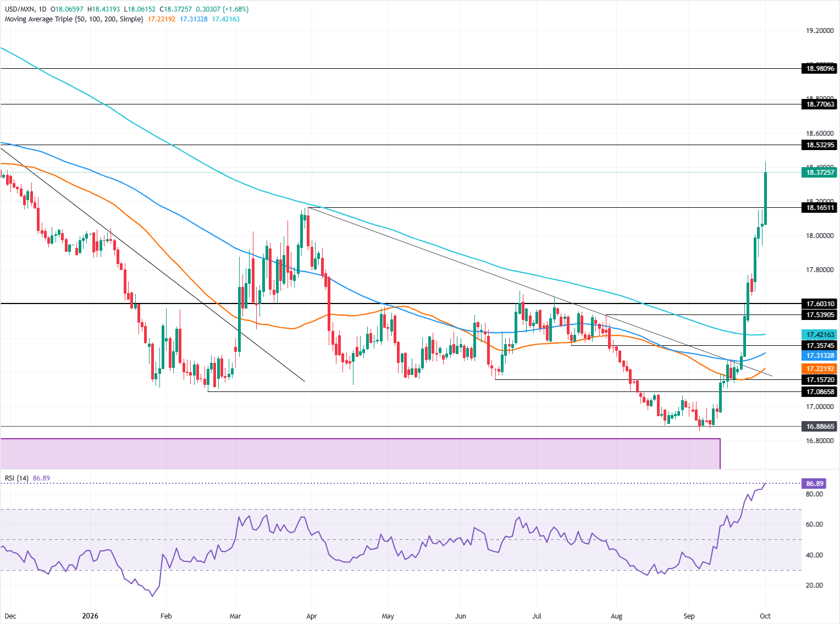Screen dimensions: 840x624
Task: Click the Moving Average Triple indicator legend
Action: pyautogui.click(x=74, y=19)
